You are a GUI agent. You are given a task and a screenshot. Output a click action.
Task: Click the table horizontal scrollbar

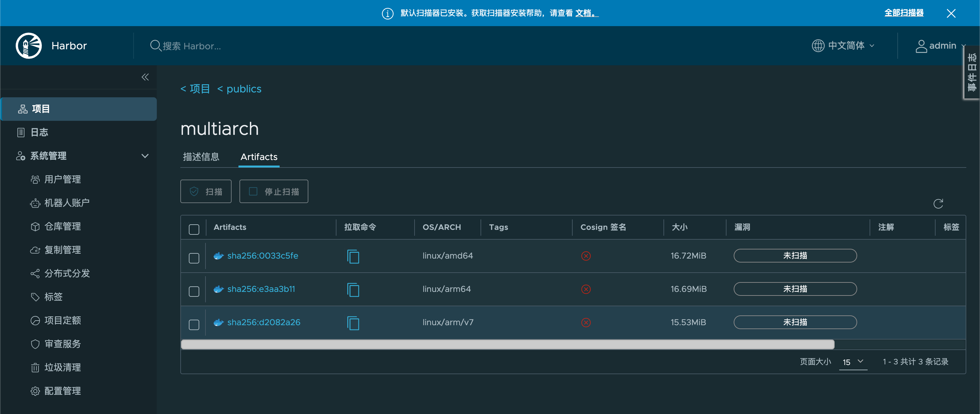point(508,344)
